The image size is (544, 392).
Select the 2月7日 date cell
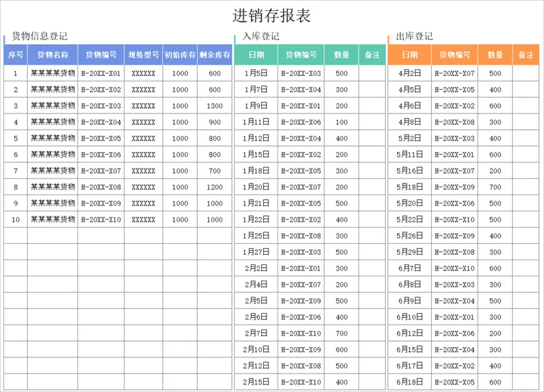256,333
